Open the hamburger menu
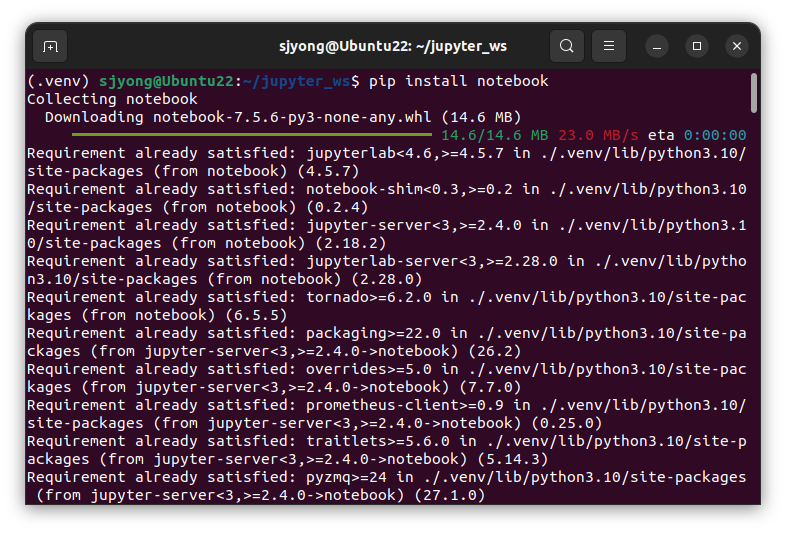786x533 pixels. pyautogui.click(x=609, y=46)
